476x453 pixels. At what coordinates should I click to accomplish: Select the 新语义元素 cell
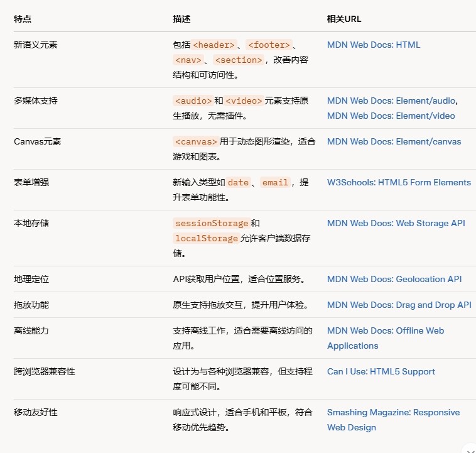(x=36, y=45)
